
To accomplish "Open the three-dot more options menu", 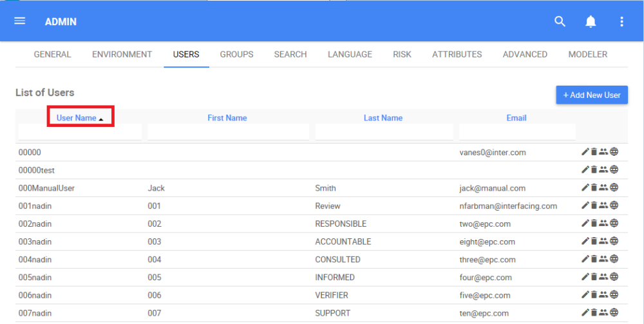I will click(621, 22).
